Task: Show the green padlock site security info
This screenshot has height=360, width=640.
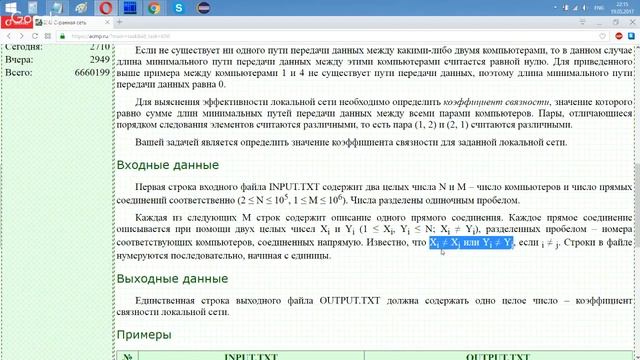Action: tap(62, 36)
